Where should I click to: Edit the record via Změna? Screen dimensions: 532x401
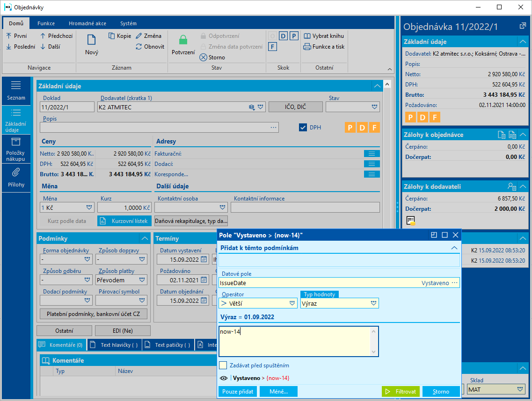pyautogui.click(x=149, y=36)
